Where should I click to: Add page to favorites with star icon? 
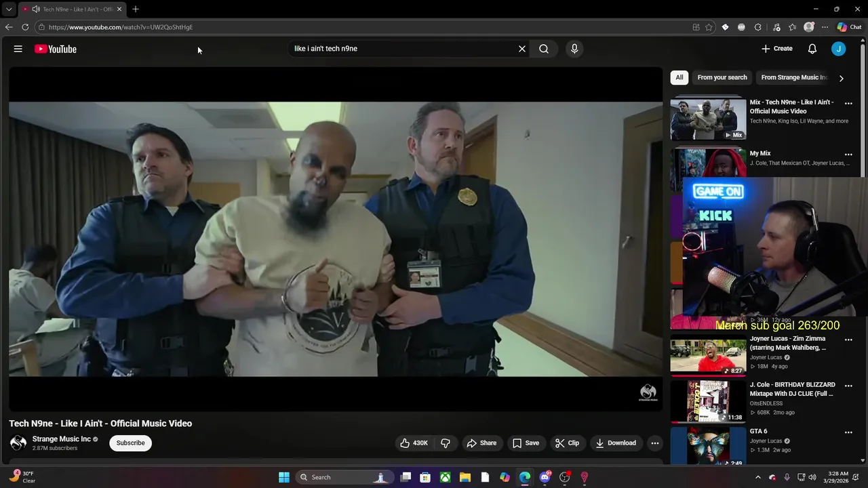click(709, 27)
